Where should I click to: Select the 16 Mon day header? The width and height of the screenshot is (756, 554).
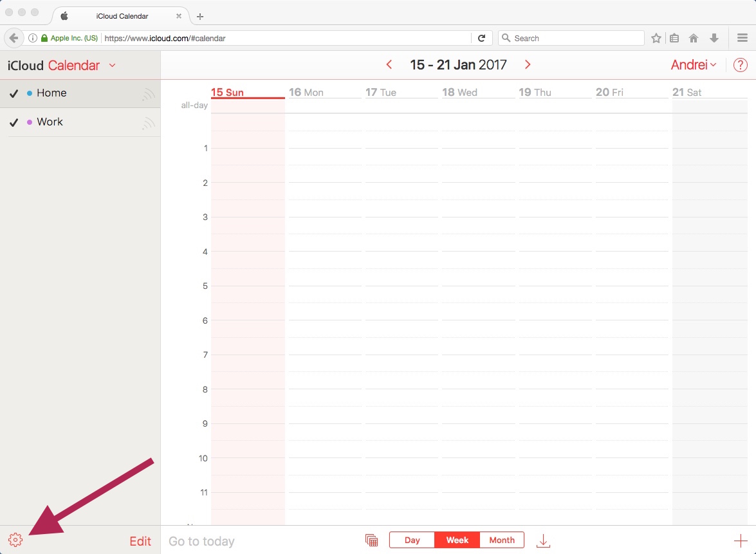306,92
